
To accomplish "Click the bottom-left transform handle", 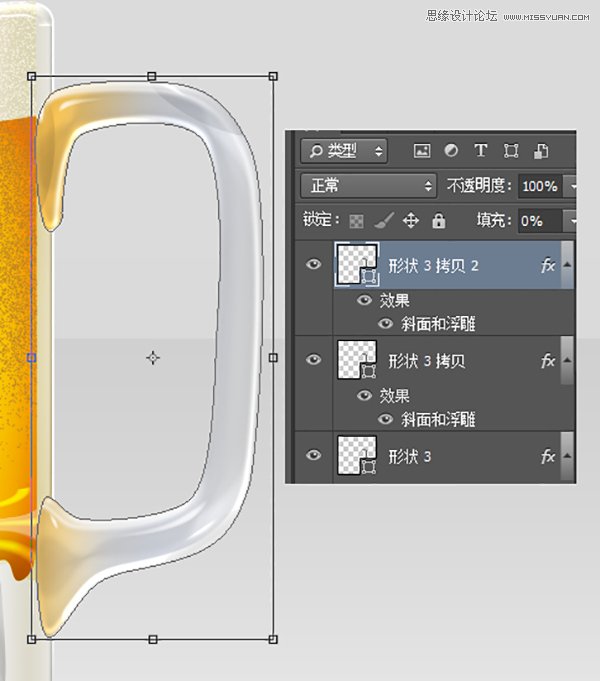I will [31, 639].
